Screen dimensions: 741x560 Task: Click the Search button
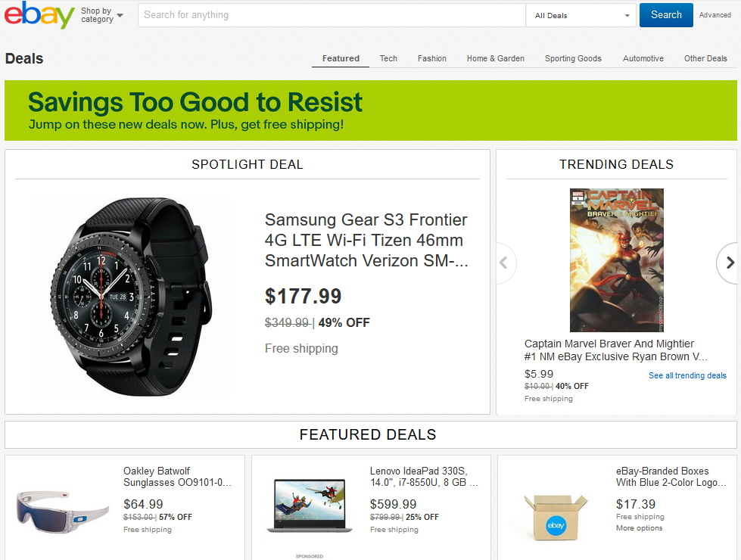[x=665, y=15]
